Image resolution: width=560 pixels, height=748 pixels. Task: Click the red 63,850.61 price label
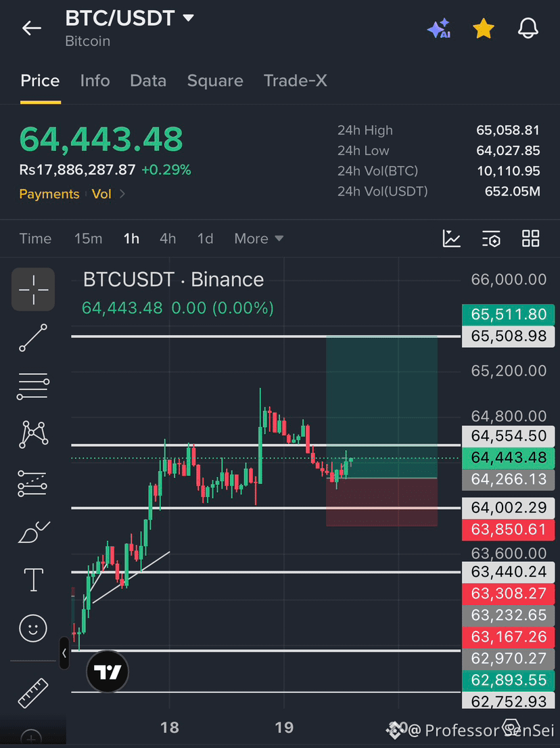[509, 530]
